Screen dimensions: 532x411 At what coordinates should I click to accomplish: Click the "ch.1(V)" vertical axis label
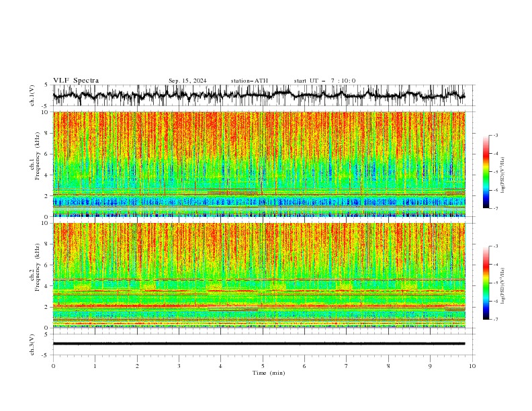click(x=32, y=95)
